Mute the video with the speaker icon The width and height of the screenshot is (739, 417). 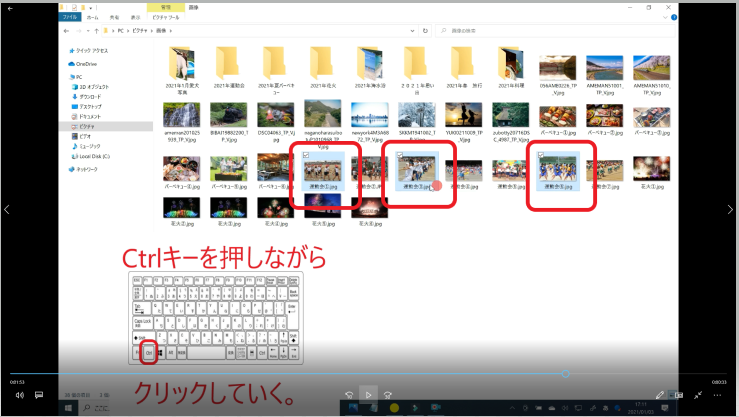pos(19,396)
